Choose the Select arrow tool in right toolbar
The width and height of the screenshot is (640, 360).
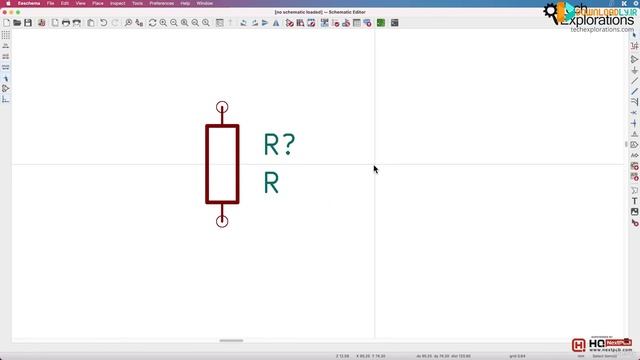[634, 36]
